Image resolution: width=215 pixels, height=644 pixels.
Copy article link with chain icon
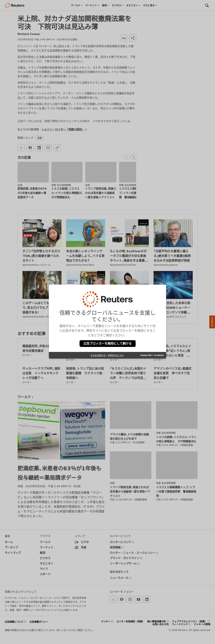click(57, 147)
